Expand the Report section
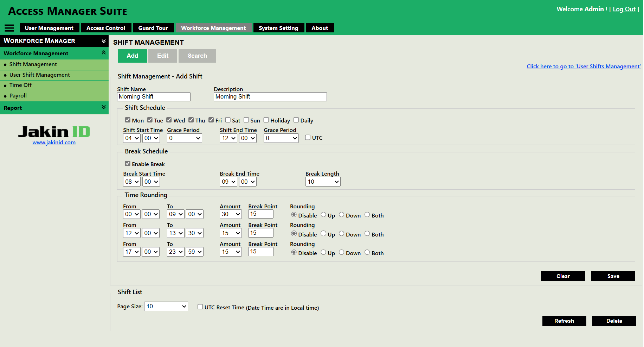This screenshot has width=644, height=347. pyautogui.click(x=104, y=107)
